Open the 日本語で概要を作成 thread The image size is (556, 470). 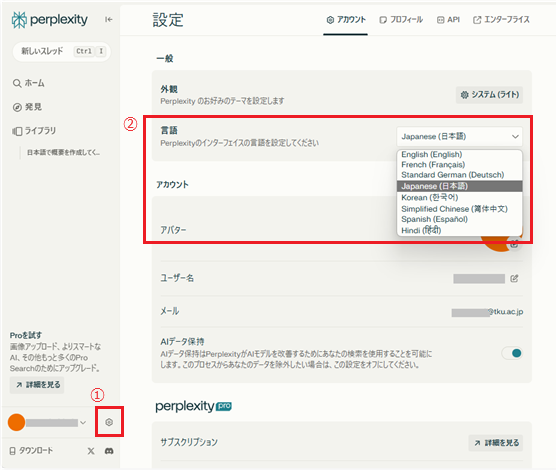click(63, 153)
